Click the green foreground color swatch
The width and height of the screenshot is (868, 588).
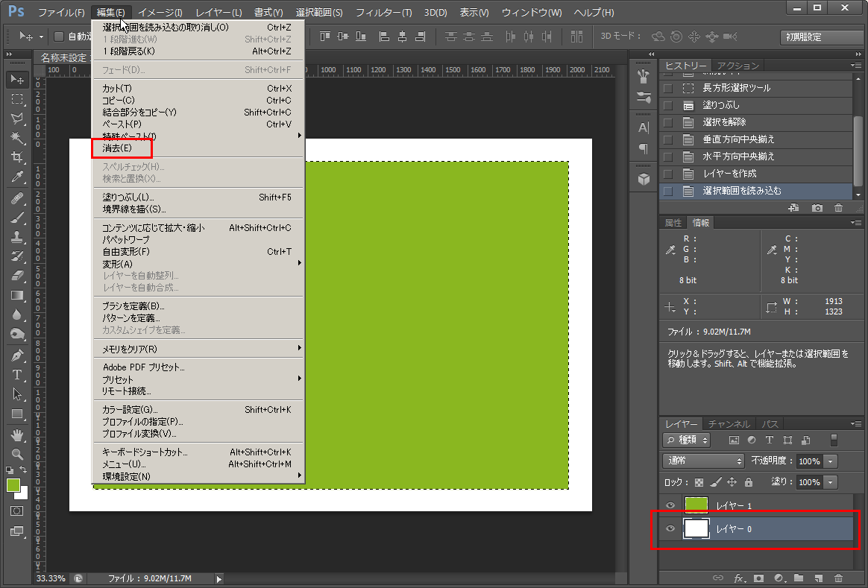click(13, 485)
